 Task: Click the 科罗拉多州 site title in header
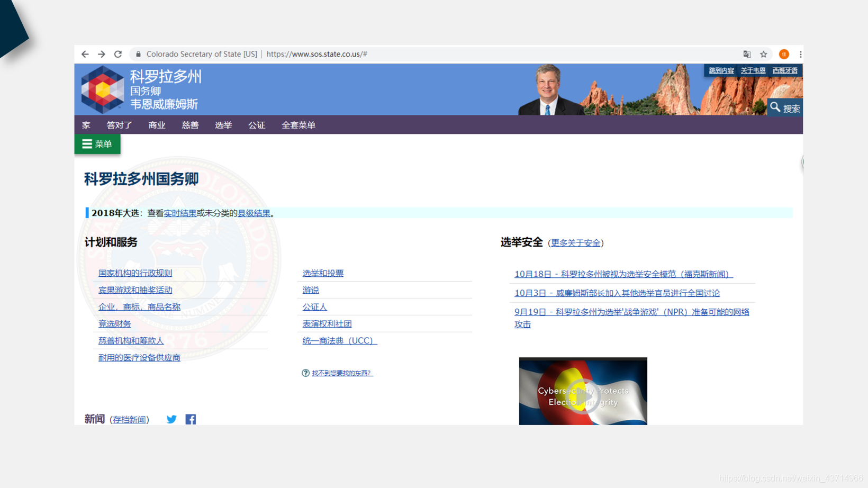166,77
